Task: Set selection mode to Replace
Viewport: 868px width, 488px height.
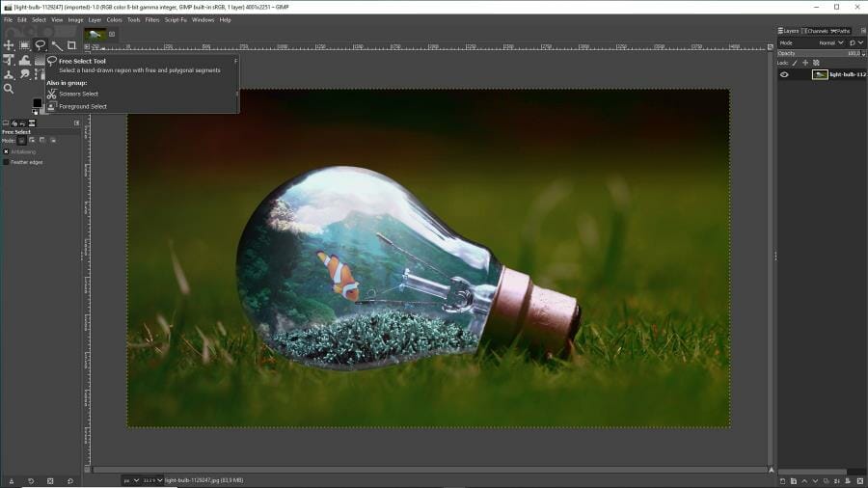Action: [21, 141]
